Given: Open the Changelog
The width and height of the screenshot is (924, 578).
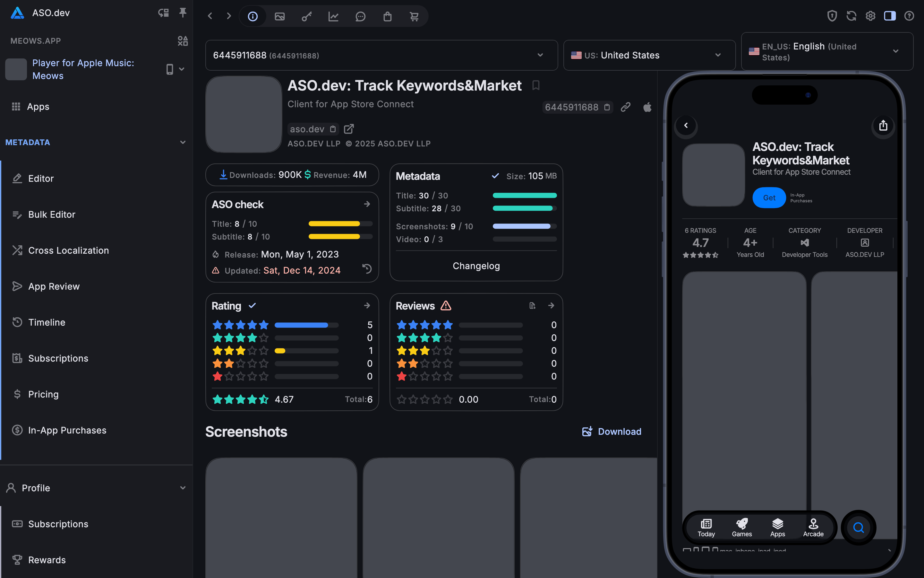Looking at the screenshot, I should click(476, 266).
